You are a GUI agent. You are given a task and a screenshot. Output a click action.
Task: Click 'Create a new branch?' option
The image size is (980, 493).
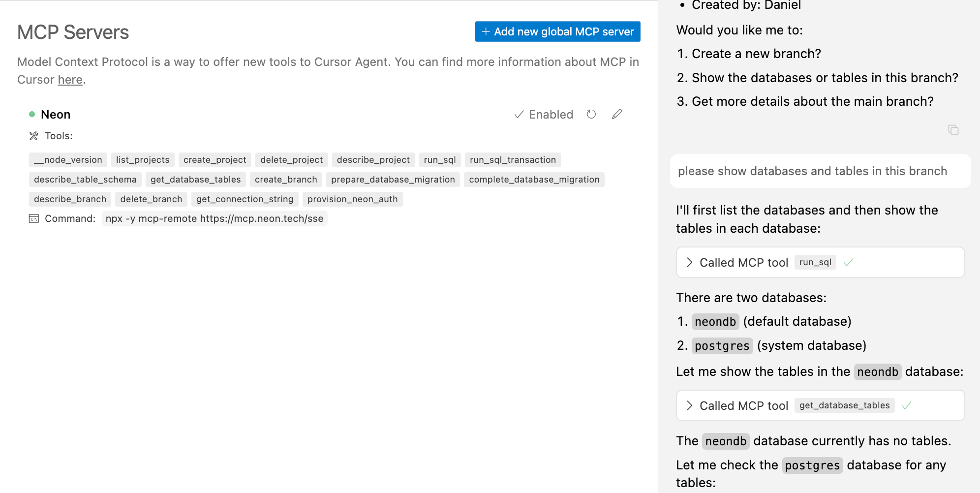pos(756,54)
